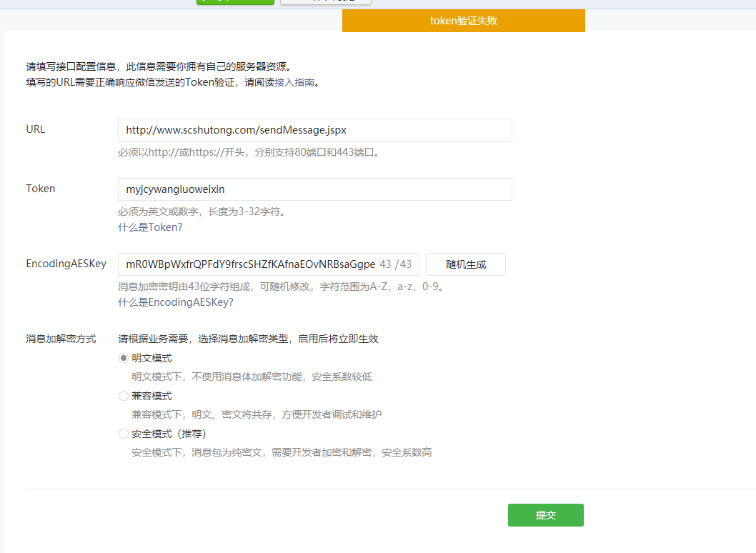Screen dimensions: 756x553
Task: Click the URL field label
Action: 36,129
